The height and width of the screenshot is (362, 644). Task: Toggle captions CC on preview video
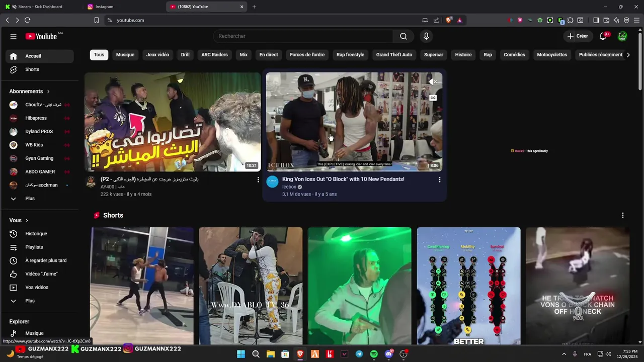(433, 98)
